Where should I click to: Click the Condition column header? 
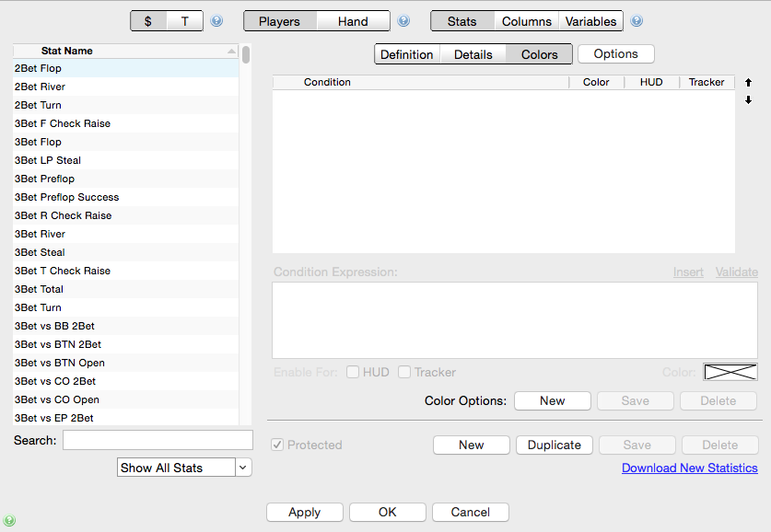coord(421,82)
